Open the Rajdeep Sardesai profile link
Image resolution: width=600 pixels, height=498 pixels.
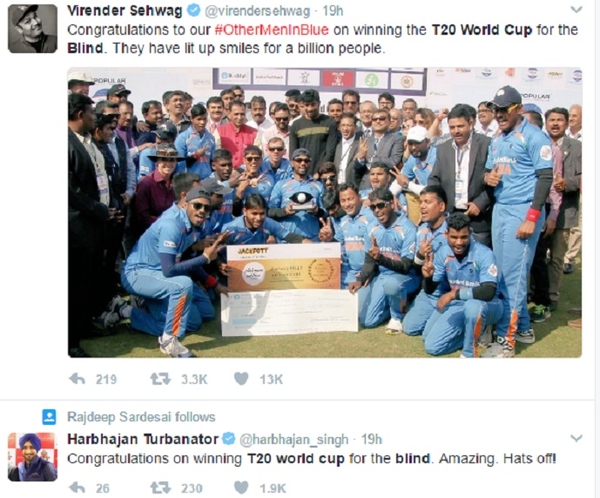[x=119, y=417]
